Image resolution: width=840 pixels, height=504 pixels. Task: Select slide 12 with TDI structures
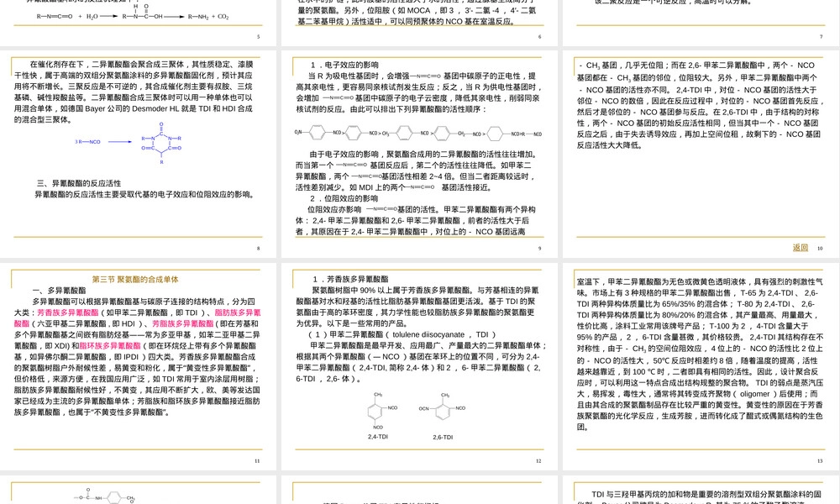(419, 366)
